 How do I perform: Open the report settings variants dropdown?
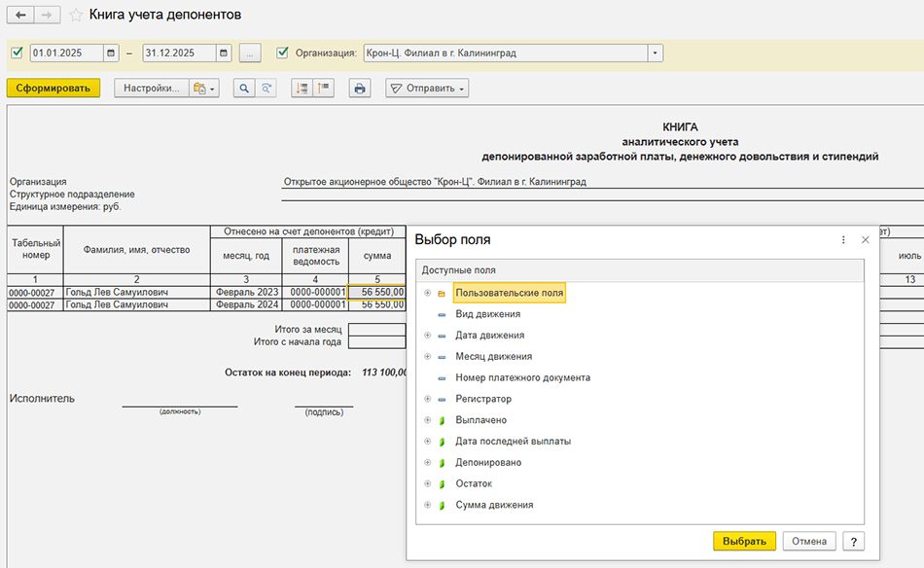(204, 89)
